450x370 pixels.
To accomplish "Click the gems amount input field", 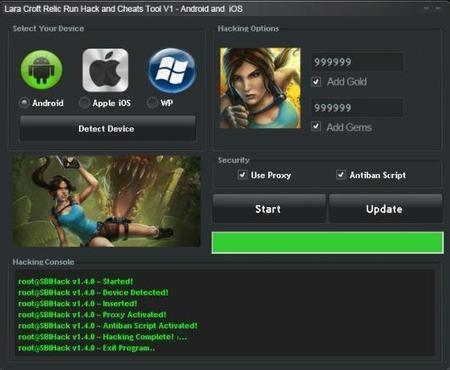I will 357,108.
